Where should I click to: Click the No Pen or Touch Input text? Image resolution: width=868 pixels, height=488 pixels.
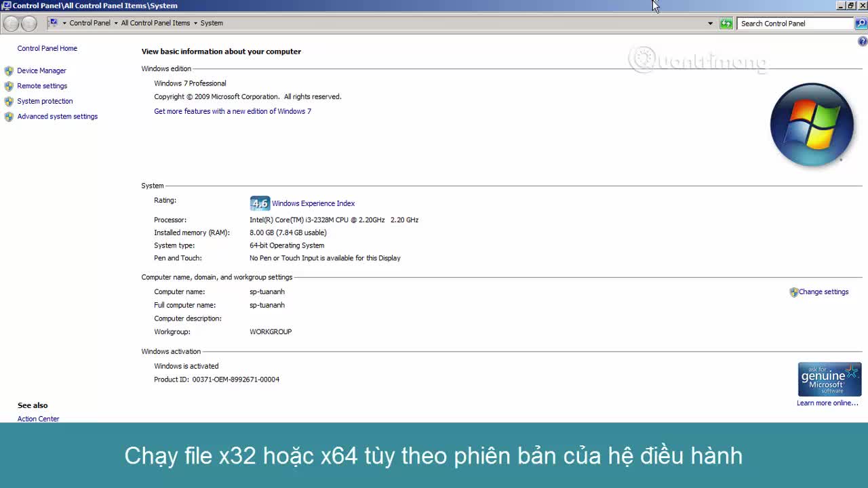pyautogui.click(x=325, y=258)
